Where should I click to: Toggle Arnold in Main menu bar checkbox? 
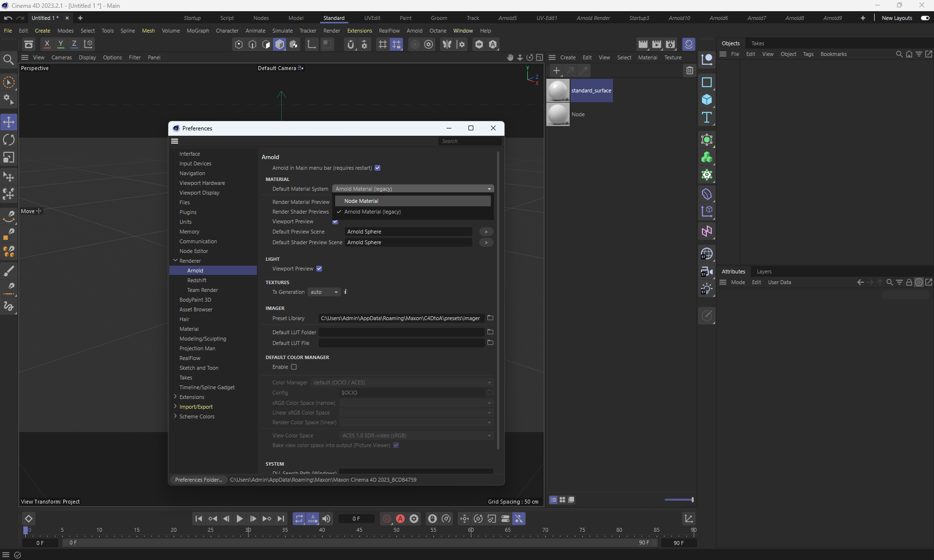pyautogui.click(x=377, y=168)
